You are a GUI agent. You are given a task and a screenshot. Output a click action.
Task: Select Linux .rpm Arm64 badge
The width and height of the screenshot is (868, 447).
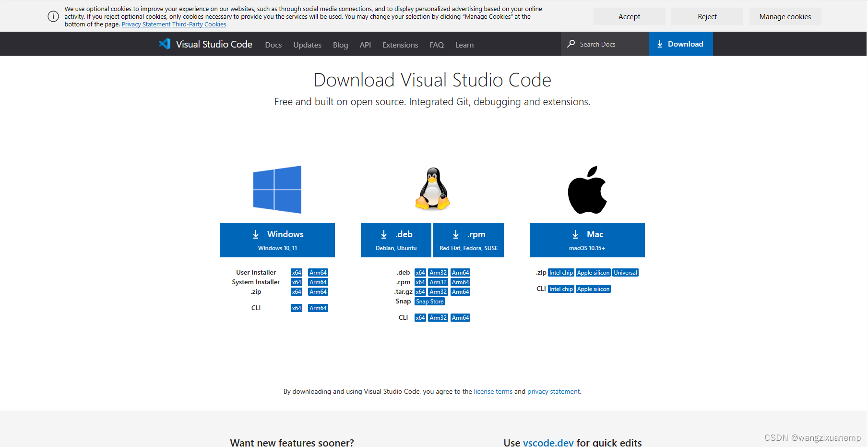point(461,282)
